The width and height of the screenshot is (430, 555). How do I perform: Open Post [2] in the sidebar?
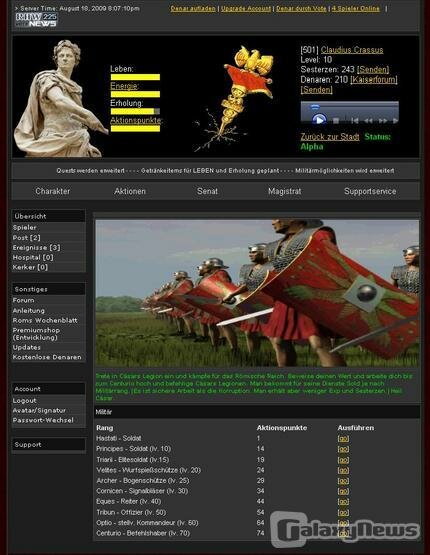27,238
